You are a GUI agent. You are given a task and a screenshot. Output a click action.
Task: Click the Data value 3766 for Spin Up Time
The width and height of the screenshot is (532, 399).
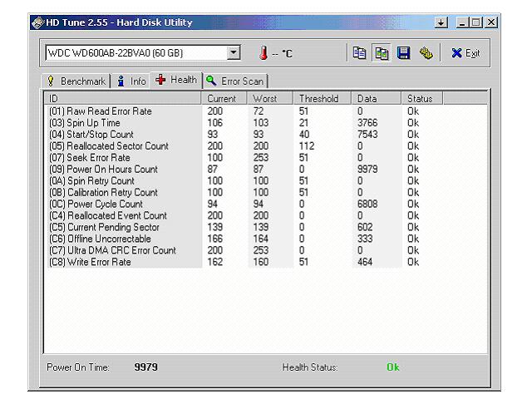click(367, 123)
